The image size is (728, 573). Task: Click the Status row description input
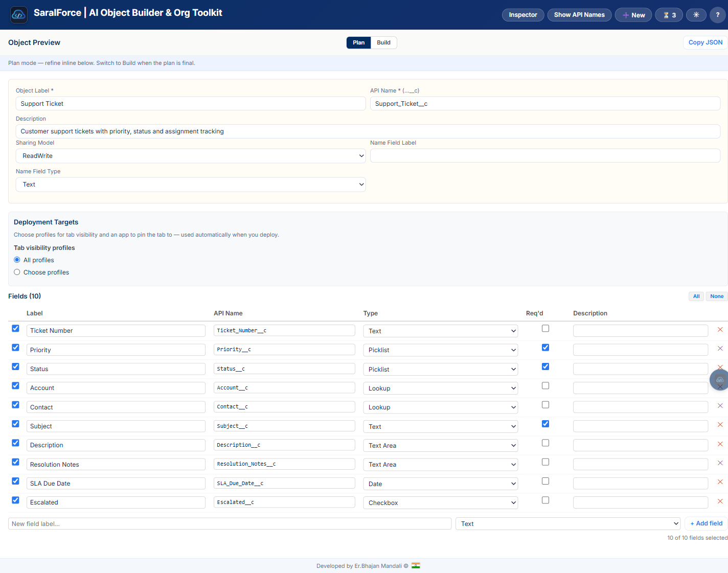pyautogui.click(x=641, y=369)
